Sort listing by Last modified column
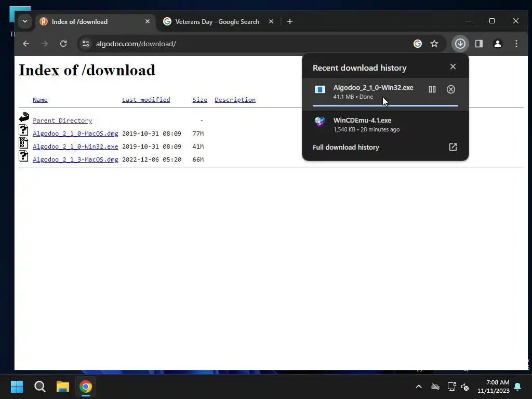 [146, 100]
